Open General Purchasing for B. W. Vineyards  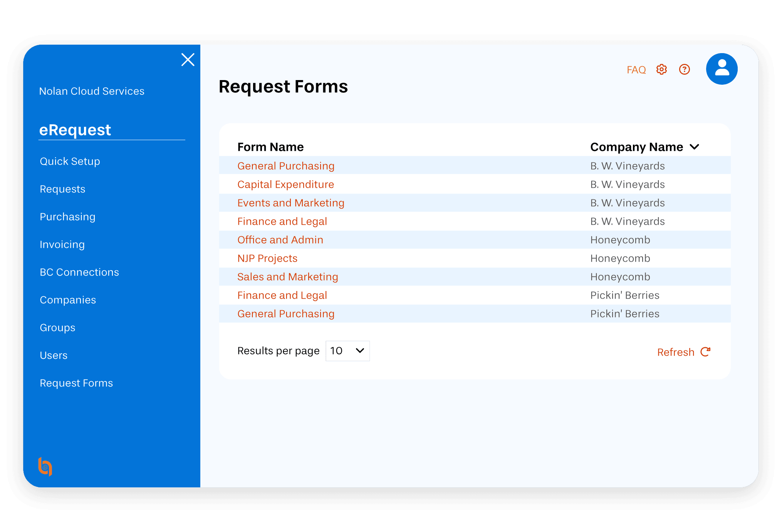[x=286, y=166]
